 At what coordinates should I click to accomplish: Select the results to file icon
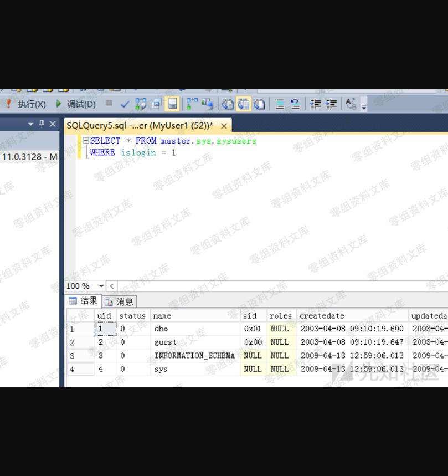point(259,104)
